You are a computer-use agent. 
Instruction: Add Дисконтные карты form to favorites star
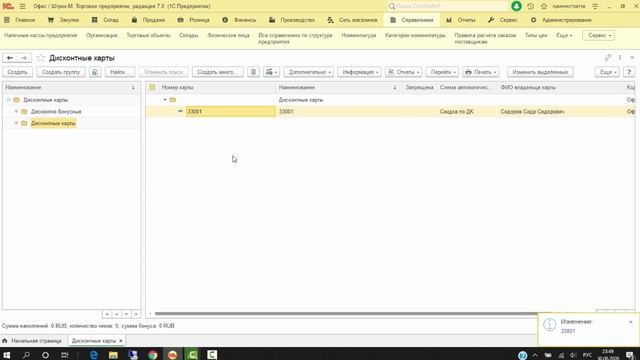tap(40, 58)
